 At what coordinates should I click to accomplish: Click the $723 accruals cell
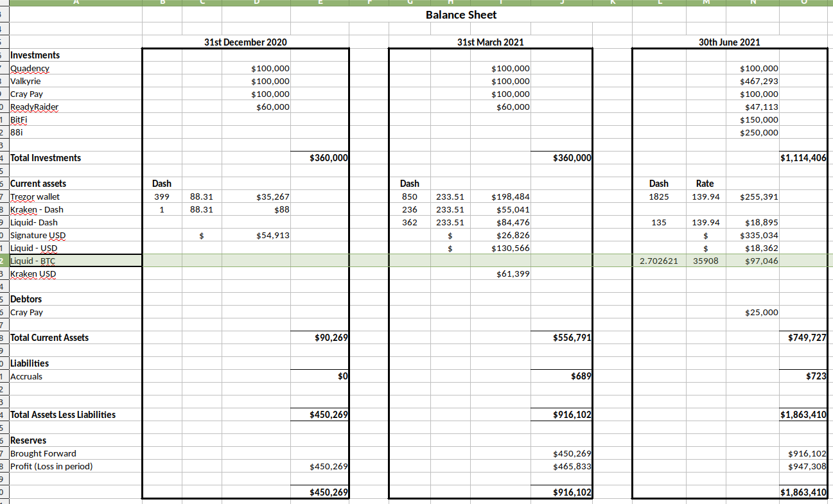tap(816, 376)
